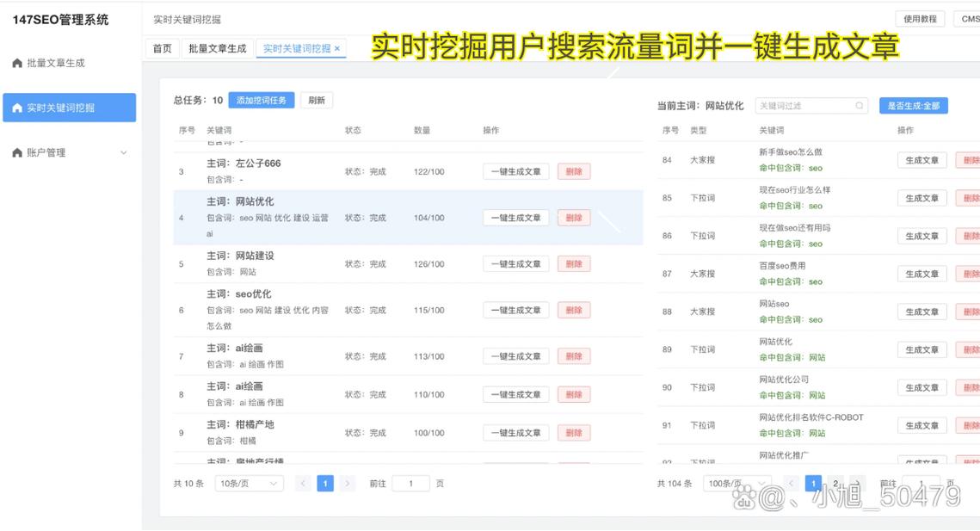Click 生成文章 for 现在做seo还有用吗
Screen dimensions: 980x531
pyautogui.click(x=921, y=236)
